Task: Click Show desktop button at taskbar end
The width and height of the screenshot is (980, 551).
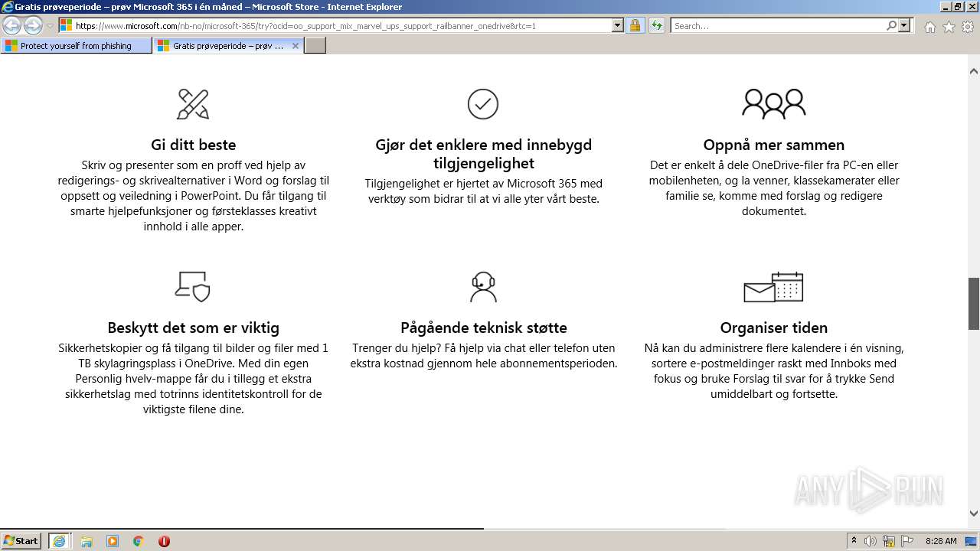Action: (x=972, y=541)
